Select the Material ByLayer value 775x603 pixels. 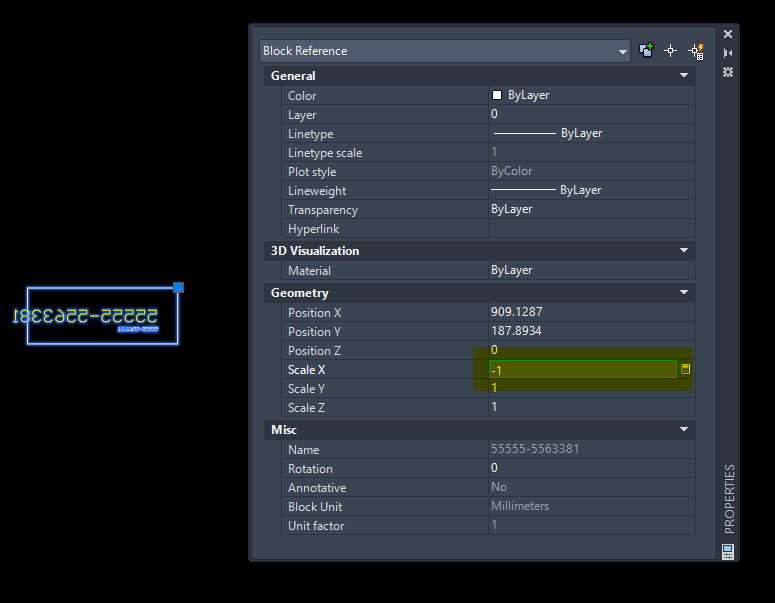[x=592, y=270]
